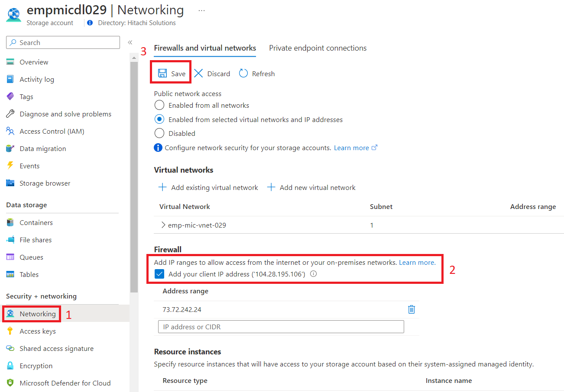Select Enabled from selected virtual networks radio

159,119
